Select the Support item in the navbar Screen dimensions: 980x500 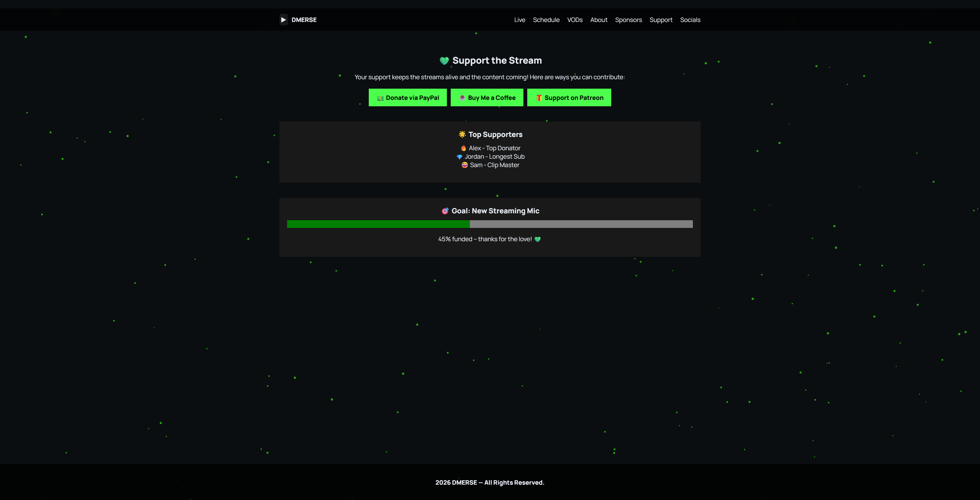click(x=661, y=19)
